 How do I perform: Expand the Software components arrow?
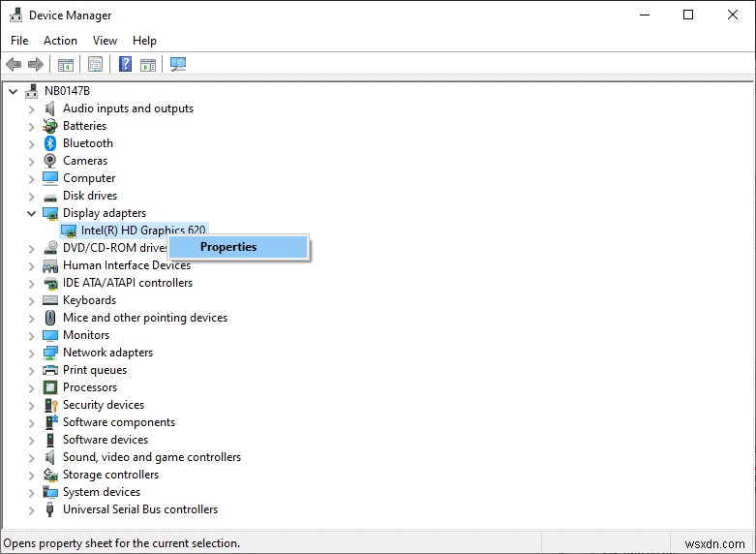[32, 422]
